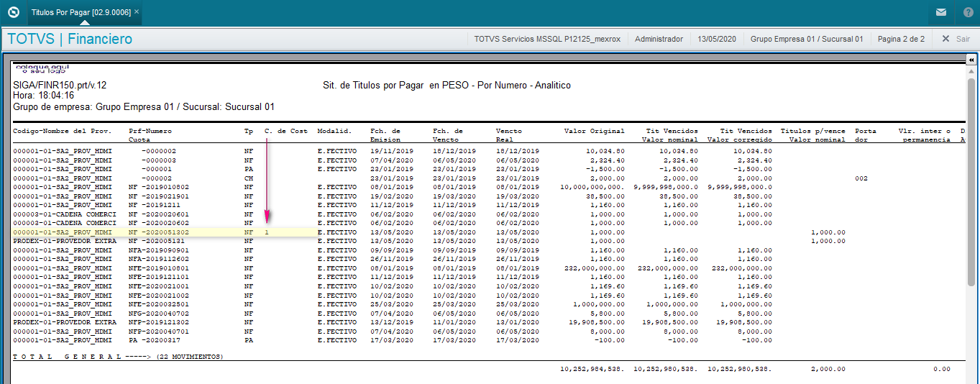Click the TOTVS round logo icon

(x=12, y=12)
